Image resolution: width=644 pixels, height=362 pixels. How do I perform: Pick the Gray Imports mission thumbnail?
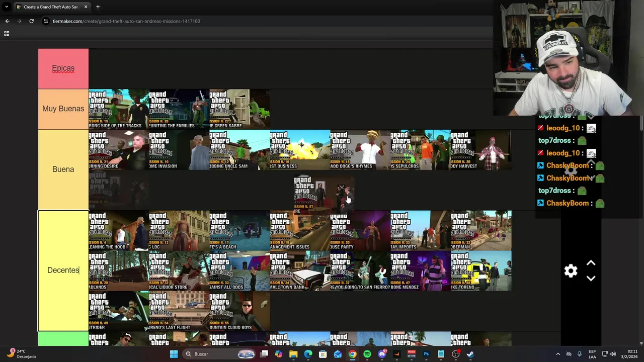421,231
